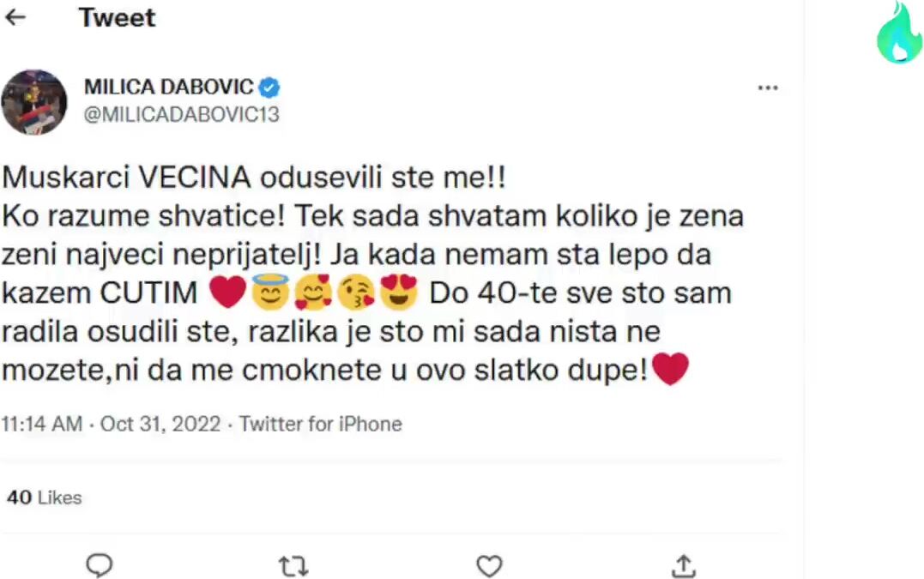Open Milica Dabovic profile picture
This screenshot has width=924, height=579.
pyautogui.click(x=34, y=102)
